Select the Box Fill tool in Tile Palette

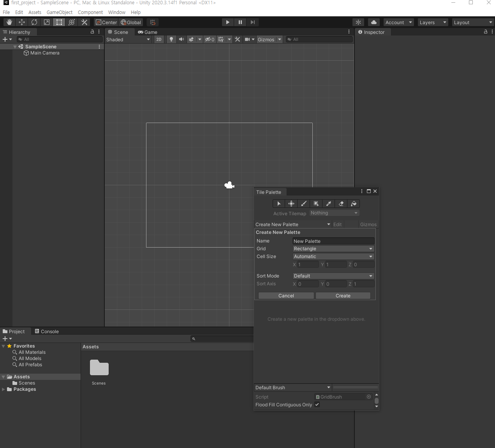(x=316, y=203)
